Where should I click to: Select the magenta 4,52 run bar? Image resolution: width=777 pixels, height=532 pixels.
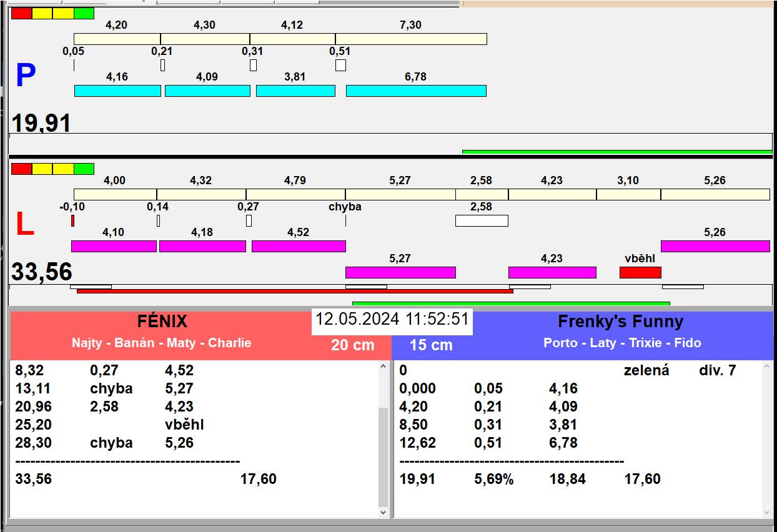[299, 246]
